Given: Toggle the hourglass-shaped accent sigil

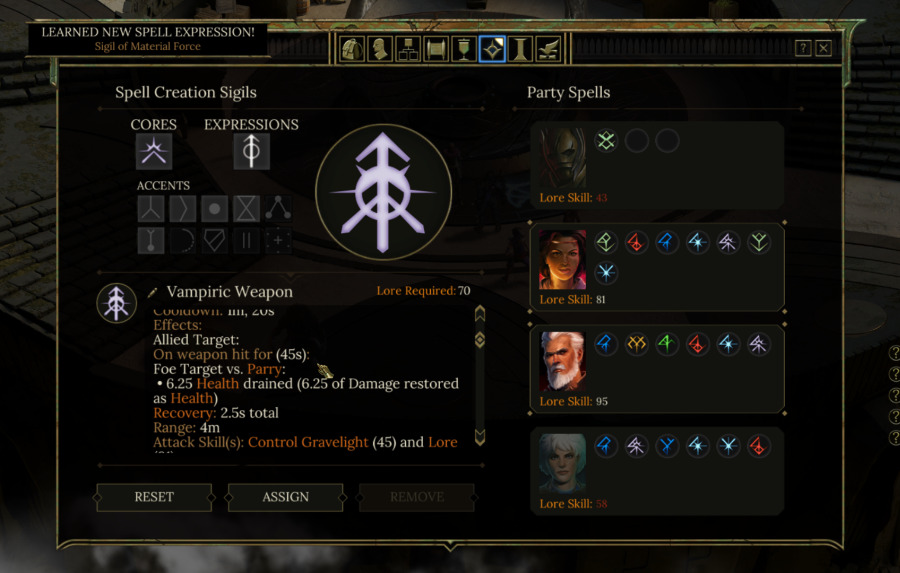Looking at the screenshot, I should 246,208.
